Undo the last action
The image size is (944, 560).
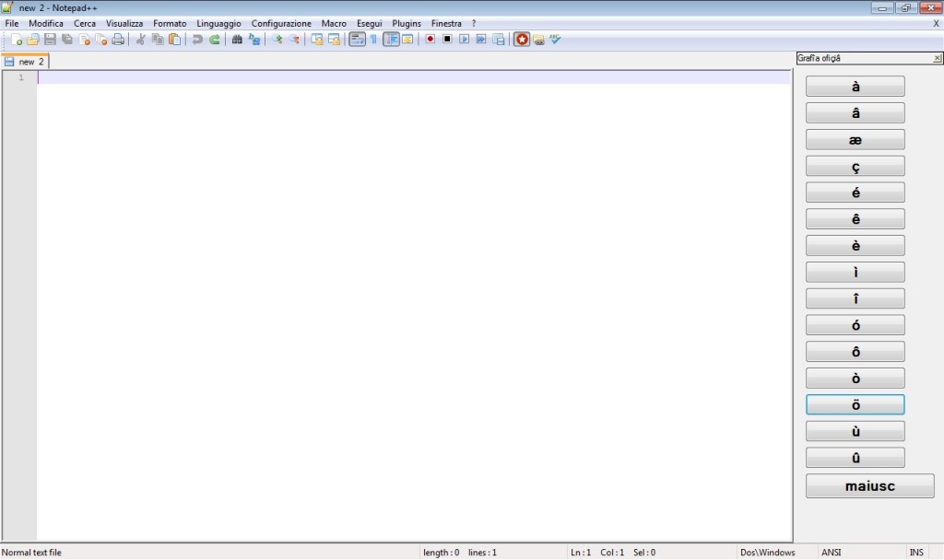pyautogui.click(x=197, y=40)
